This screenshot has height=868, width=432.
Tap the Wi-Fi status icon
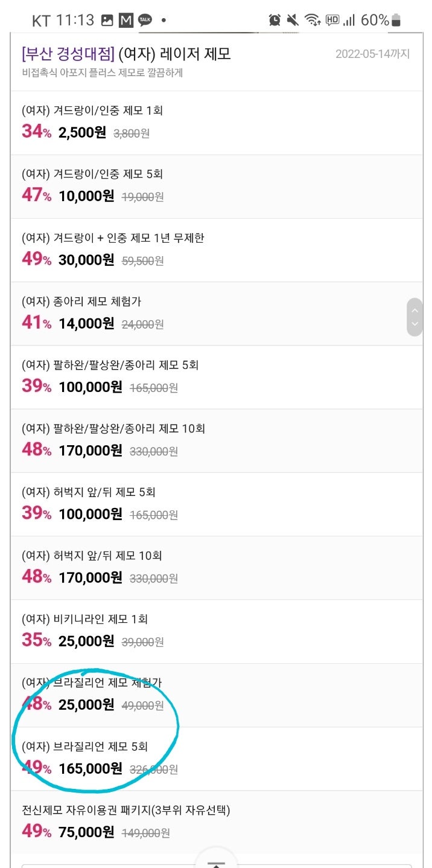(x=312, y=21)
